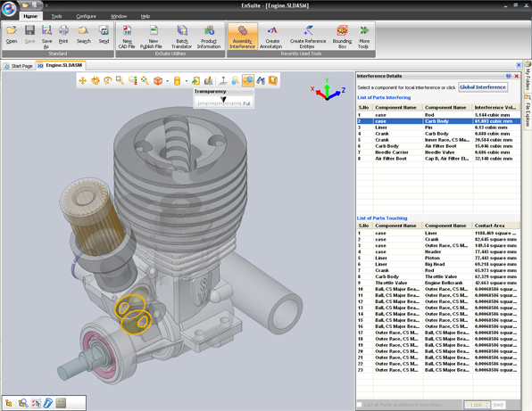Close the Interference Details panel
Viewport: 532px width, 411px height.
click(x=517, y=76)
